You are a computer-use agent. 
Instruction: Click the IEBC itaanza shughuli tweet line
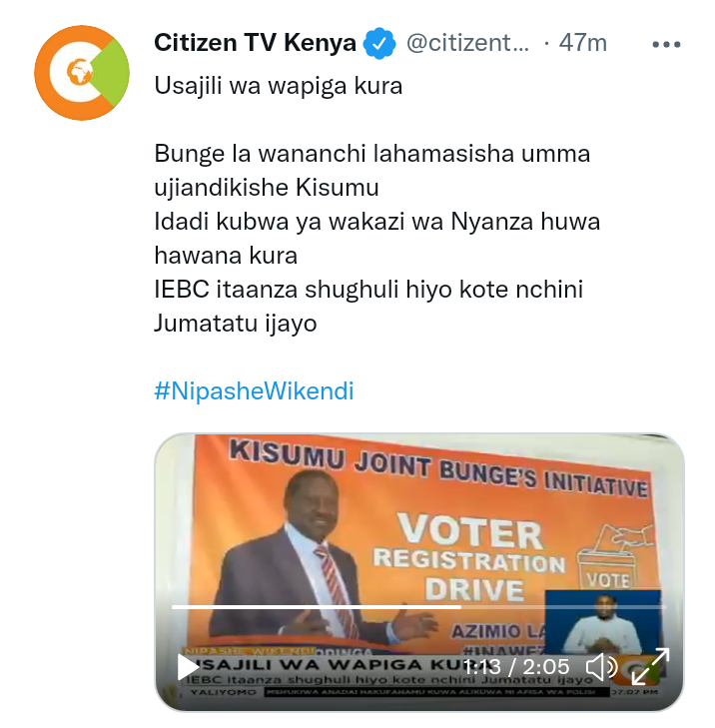click(368, 307)
